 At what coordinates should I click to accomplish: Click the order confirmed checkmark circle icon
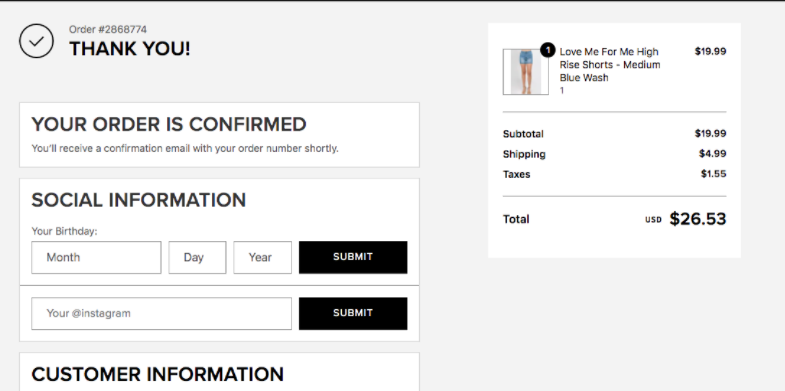click(x=37, y=41)
